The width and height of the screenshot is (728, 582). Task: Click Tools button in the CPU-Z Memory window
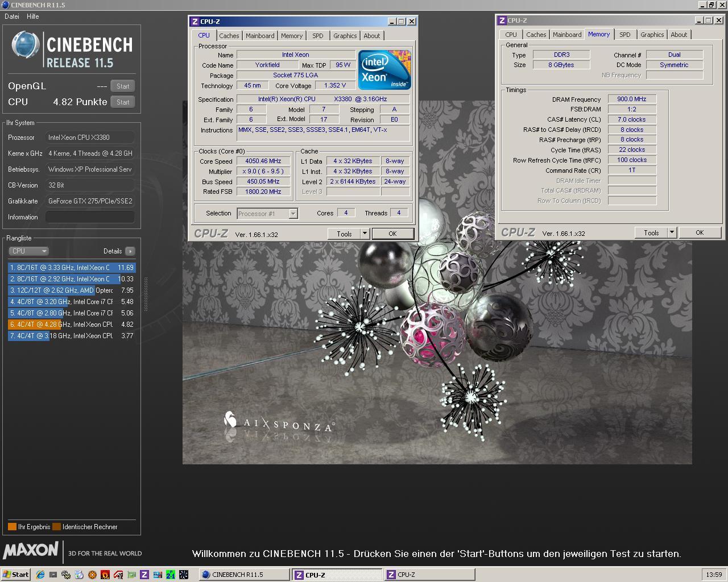651,232
